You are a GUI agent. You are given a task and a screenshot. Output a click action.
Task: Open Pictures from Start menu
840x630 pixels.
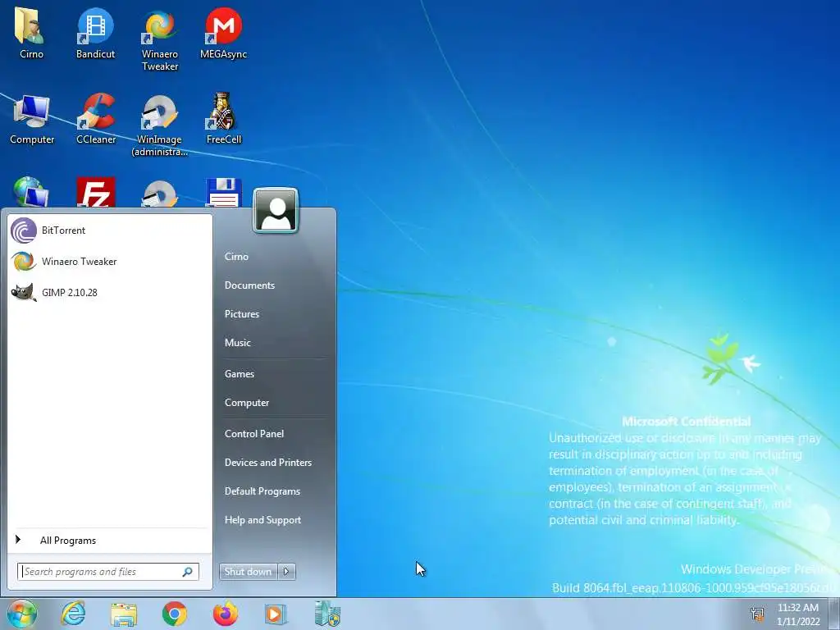(x=242, y=314)
